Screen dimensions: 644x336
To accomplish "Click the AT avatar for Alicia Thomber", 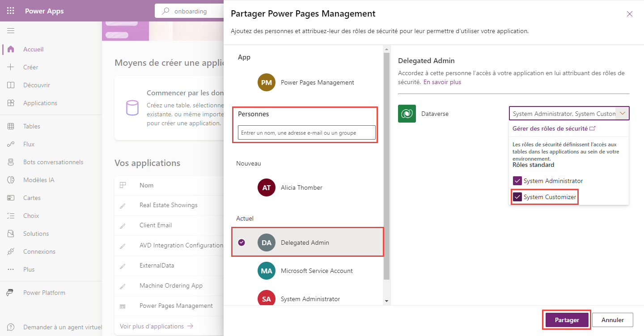I will pyautogui.click(x=267, y=187).
